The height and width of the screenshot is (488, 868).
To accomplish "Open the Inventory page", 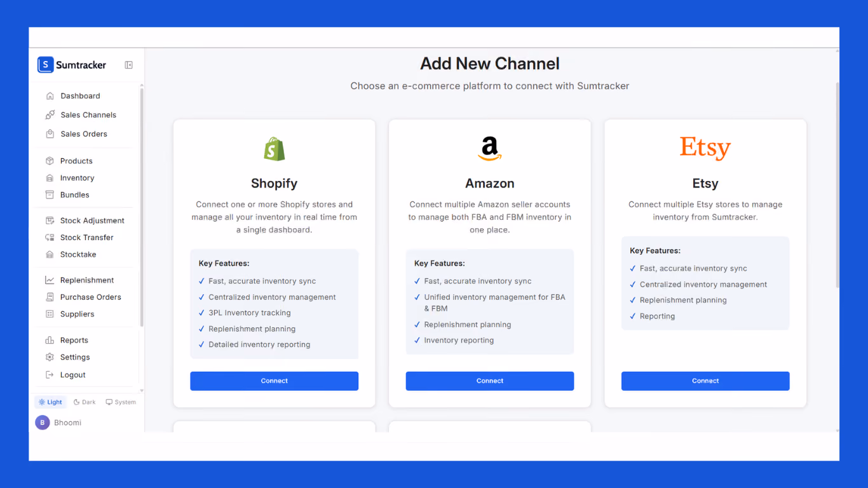I will [x=77, y=178].
